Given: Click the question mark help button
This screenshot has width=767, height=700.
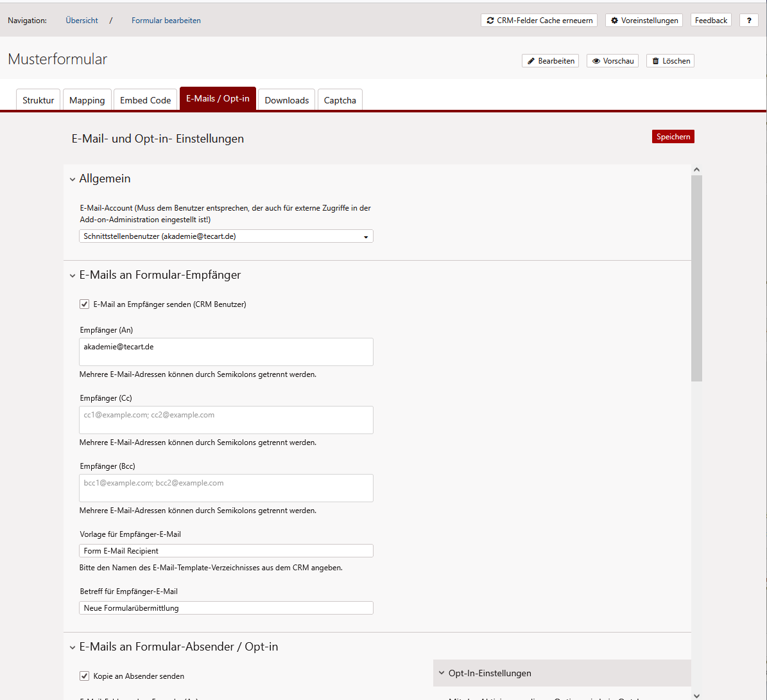Looking at the screenshot, I should (748, 21).
